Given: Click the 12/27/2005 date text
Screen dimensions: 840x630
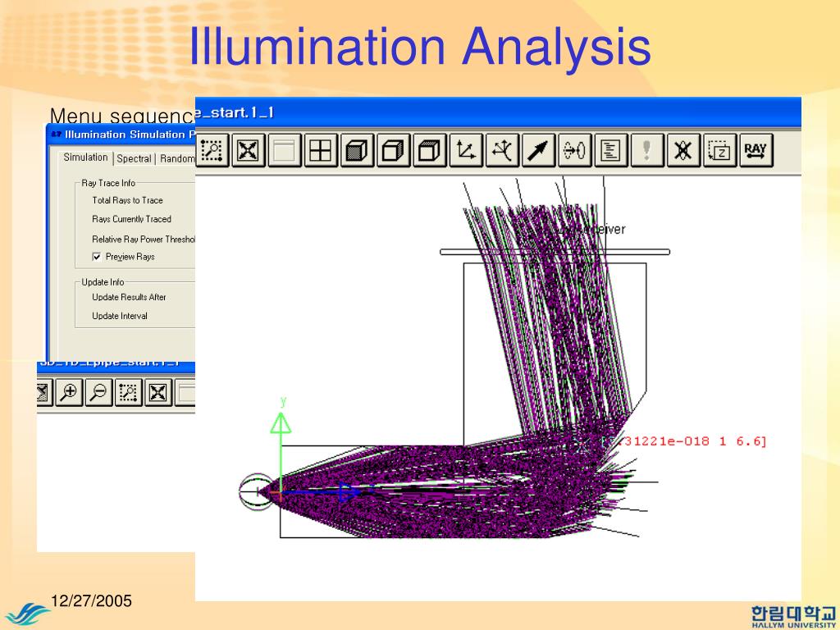Looking at the screenshot, I should pyautogui.click(x=91, y=601).
